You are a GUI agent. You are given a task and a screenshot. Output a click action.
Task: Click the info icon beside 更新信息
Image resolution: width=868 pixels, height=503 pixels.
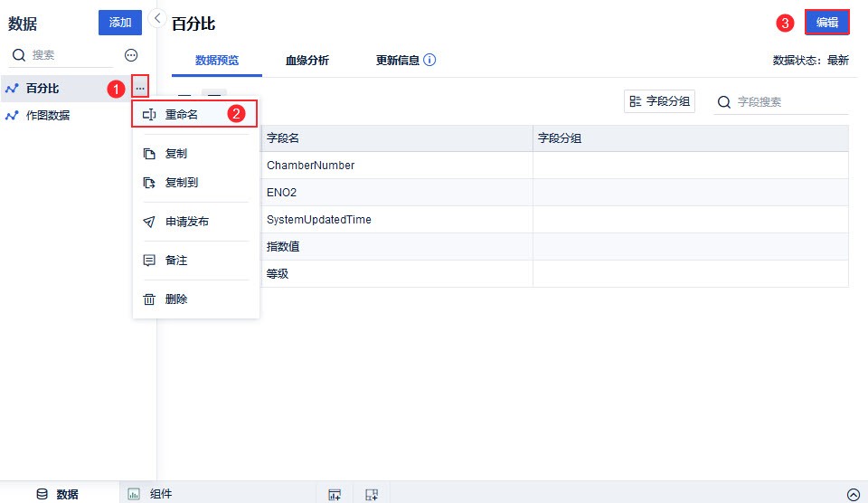click(429, 61)
